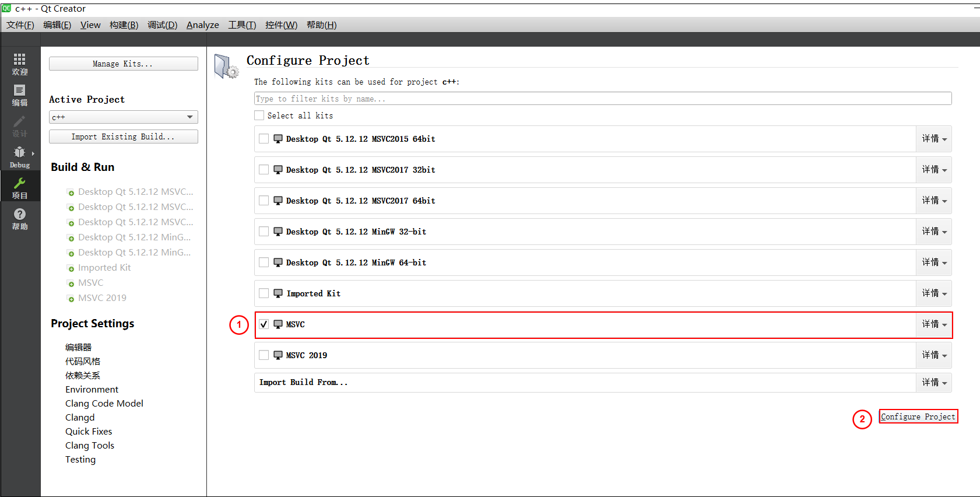The height and width of the screenshot is (497, 980).
Task: Focus the filter kits by name field
Action: coord(603,99)
